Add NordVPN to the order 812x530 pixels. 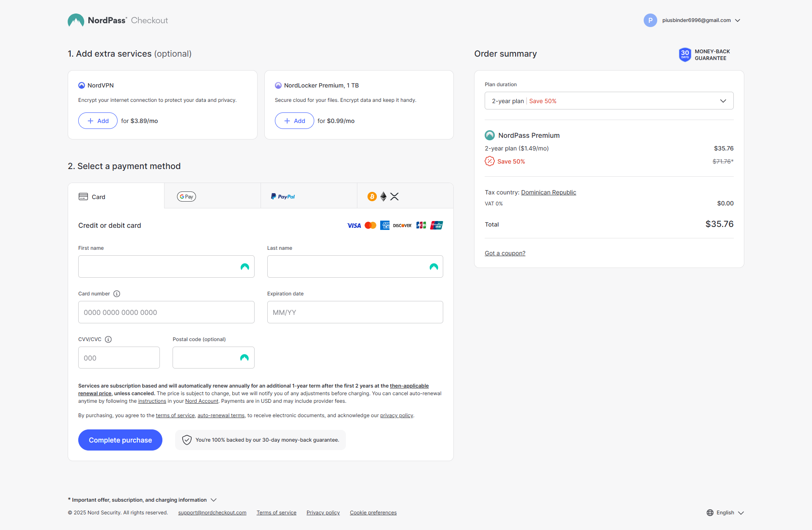click(x=98, y=121)
